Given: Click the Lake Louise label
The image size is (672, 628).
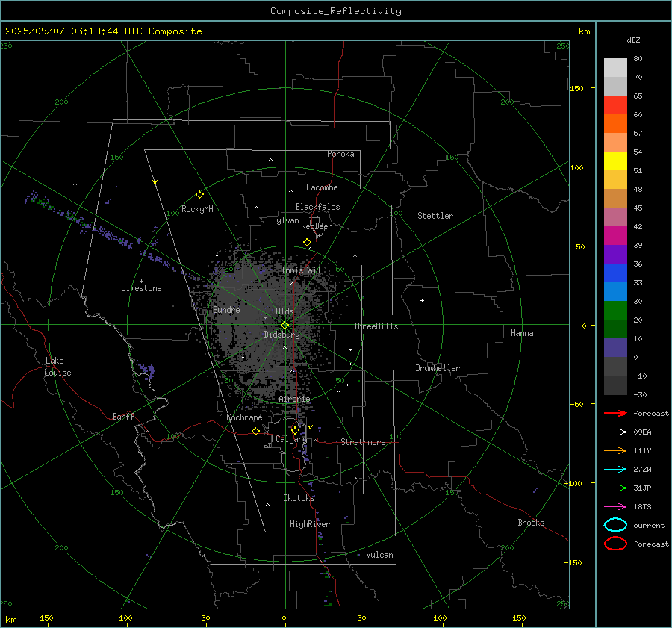Looking at the screenshot, I should tap(57, 367).
